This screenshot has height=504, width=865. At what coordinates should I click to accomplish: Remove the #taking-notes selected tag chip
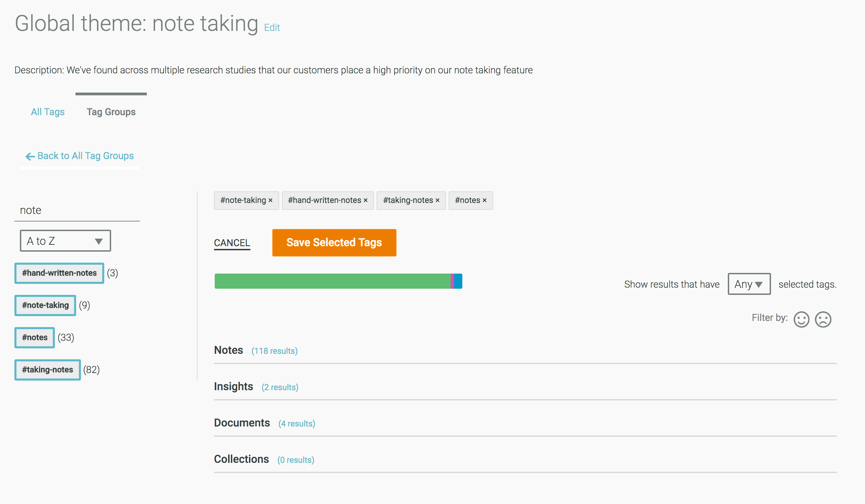coord(437,200)
